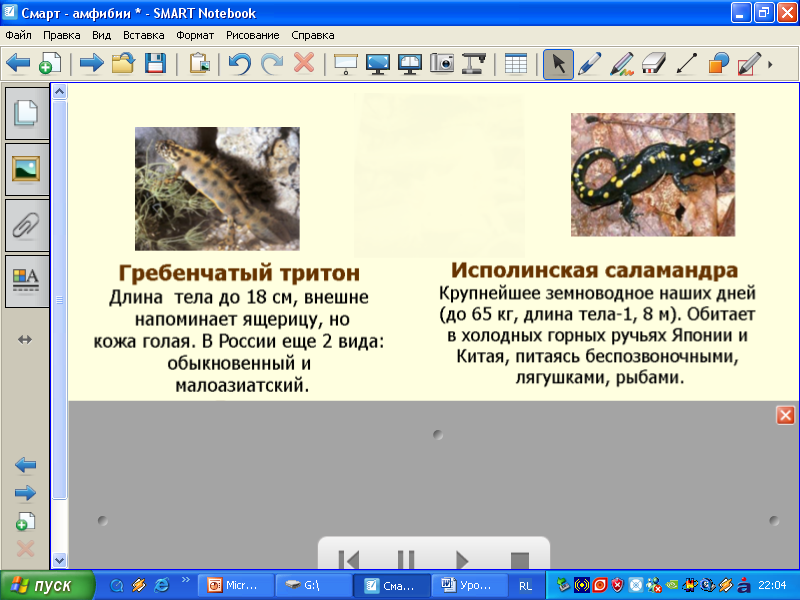
Task: Pick the Pen tool
Action: (590, 64)
